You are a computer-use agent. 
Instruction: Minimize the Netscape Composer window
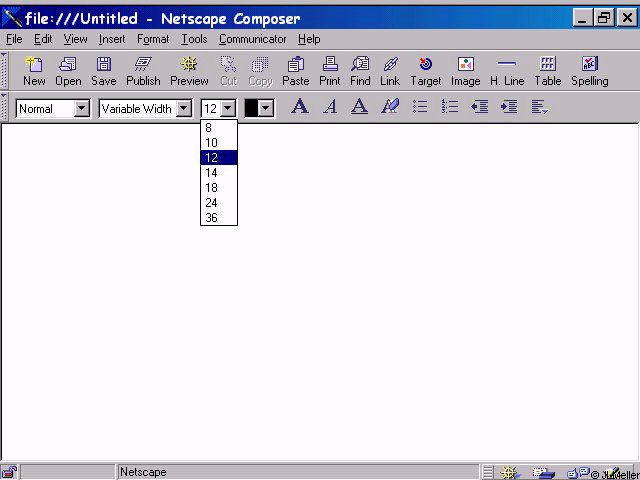583,18
